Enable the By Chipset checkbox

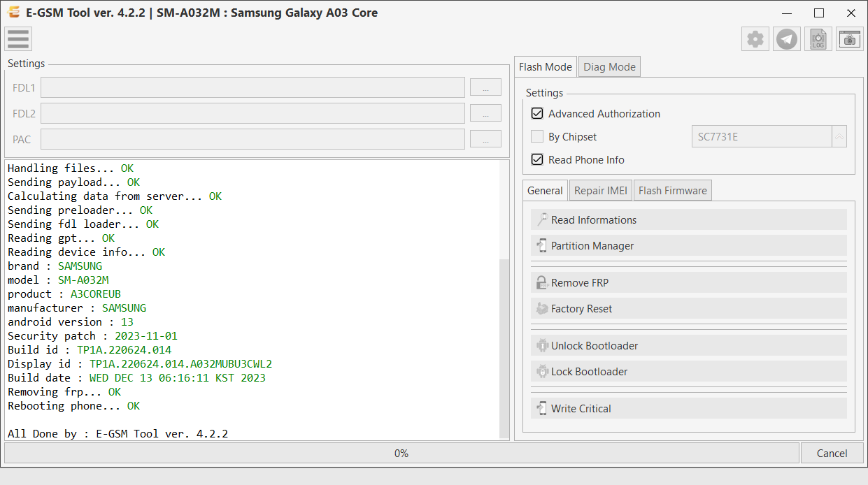pyautogui.click(x=537, y=136)
